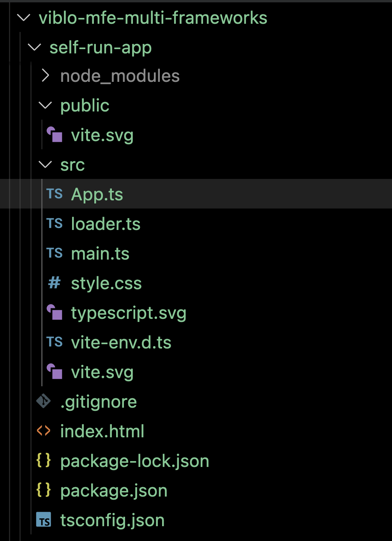This screenshot has width=392, height=541.
Task: Click the HTML brackets icon for index.html
Action: click(x=44, y=431)
